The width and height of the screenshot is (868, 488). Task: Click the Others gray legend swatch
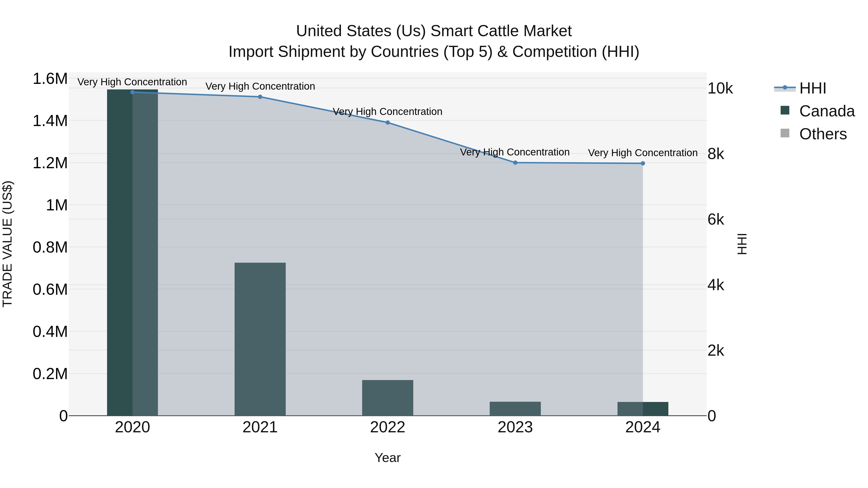[x=785, y=133]
